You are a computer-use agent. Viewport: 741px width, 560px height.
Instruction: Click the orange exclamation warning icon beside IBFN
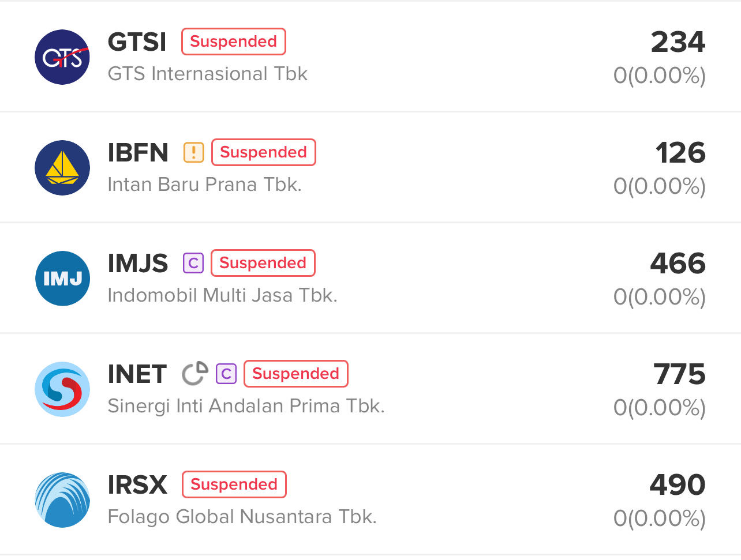click(x=193, y=152)
